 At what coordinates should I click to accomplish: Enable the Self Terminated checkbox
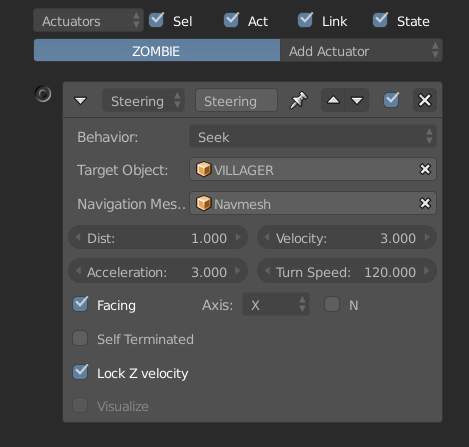pos(80,338)
